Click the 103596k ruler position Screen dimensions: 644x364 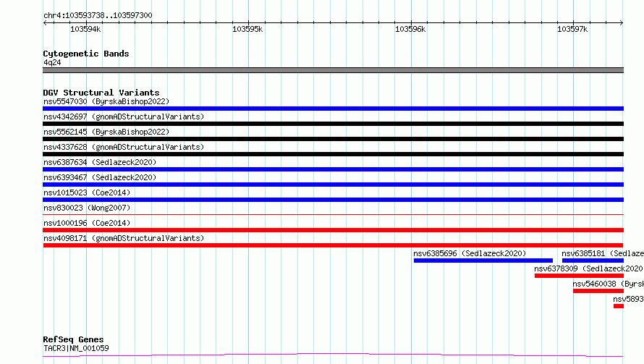click(410, 29)
